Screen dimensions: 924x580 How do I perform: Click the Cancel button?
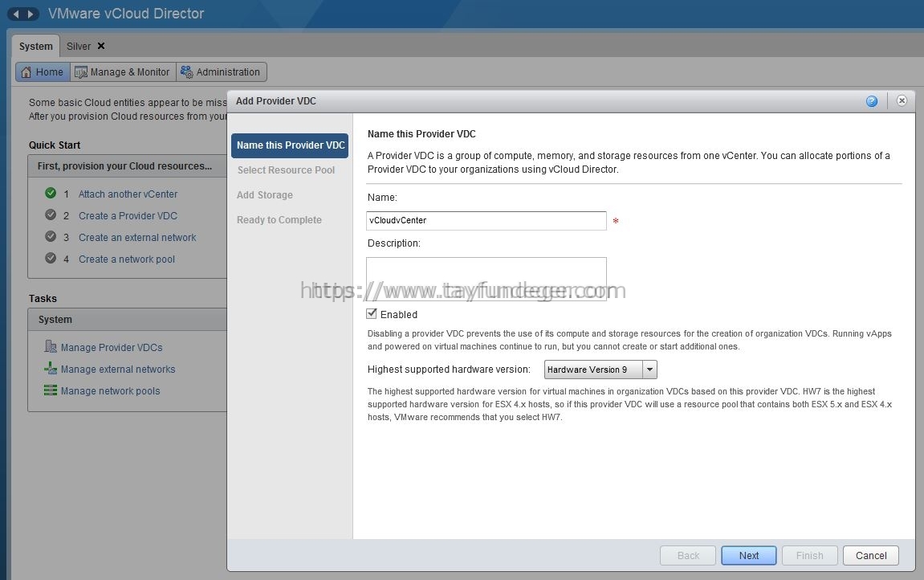(x=870, y=555)
